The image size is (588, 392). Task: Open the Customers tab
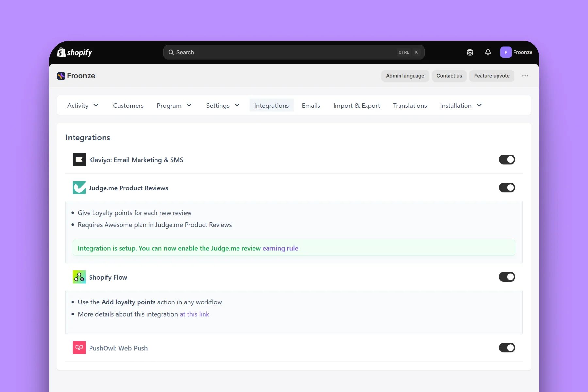tap(128, 105)
